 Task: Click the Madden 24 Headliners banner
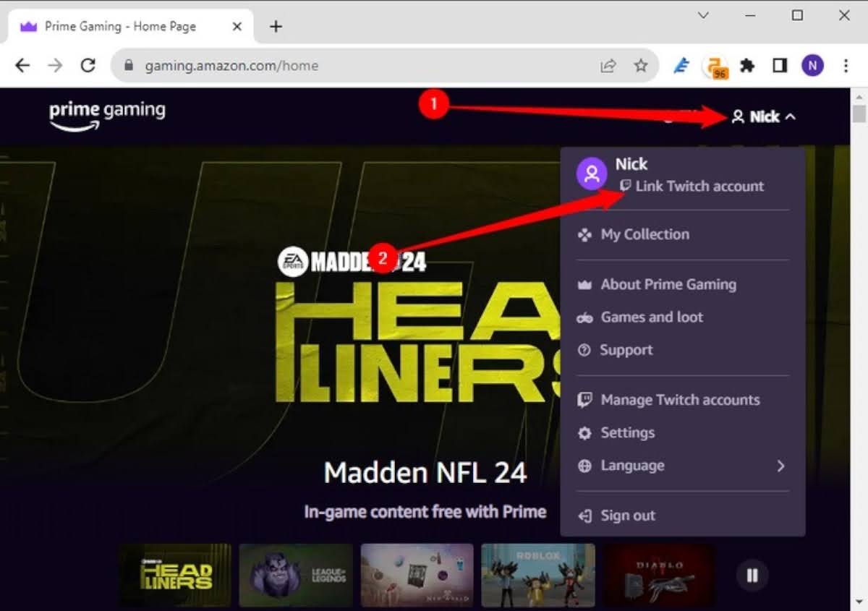[x=420, y=325]
